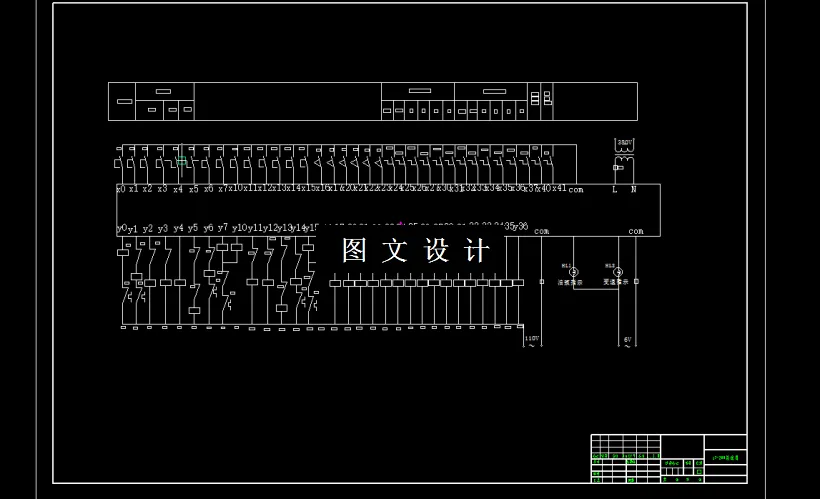Select the 'x41' input terminal label
Screen dimensions: 820x499
pyautogui.click(x=559, y=188)
